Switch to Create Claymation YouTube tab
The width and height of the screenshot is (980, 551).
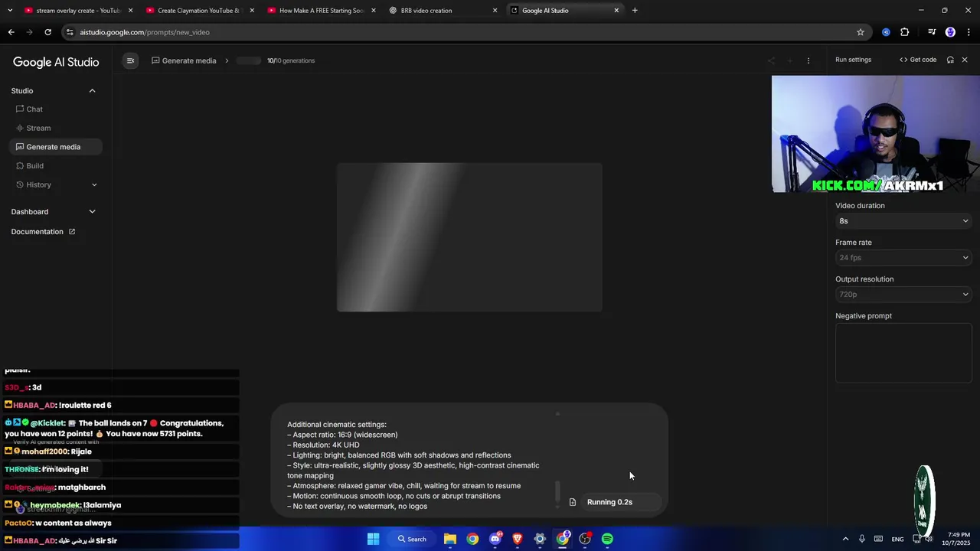[199, 11]
